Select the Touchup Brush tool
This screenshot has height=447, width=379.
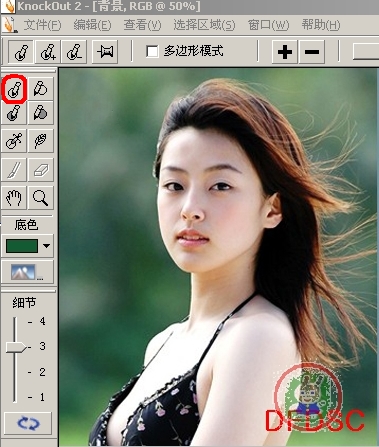point(14,170)
